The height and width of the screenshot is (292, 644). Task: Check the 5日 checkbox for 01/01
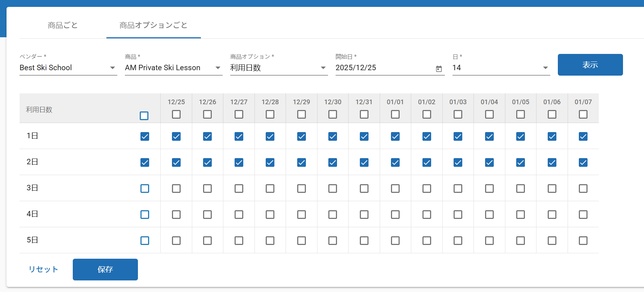pos(395,241)
